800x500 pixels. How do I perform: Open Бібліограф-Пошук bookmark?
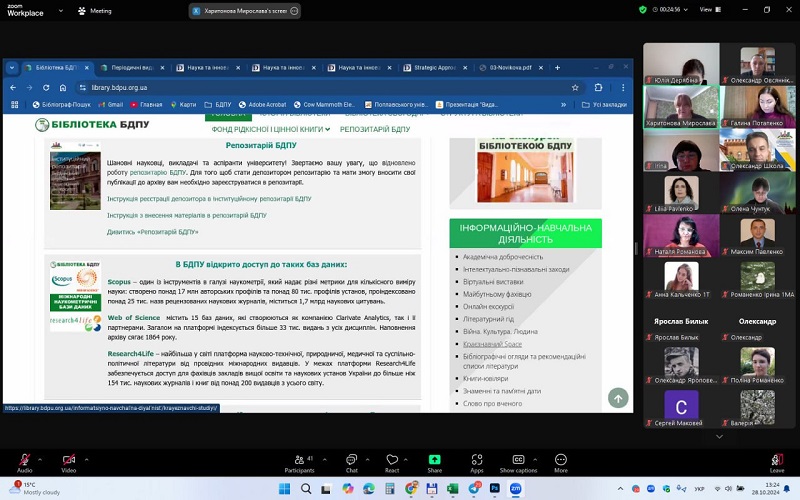61,105
